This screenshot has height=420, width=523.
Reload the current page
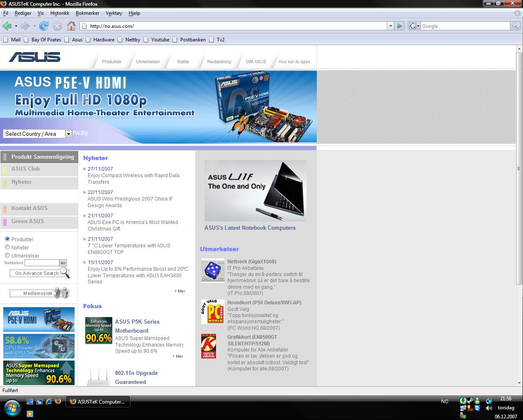coord(44,26)
